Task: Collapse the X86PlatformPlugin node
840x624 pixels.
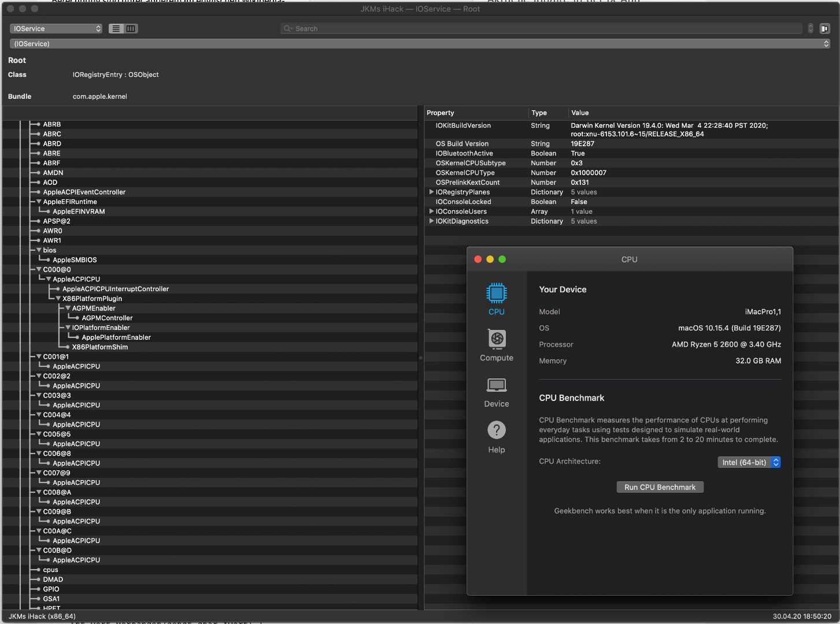Action: (x=58, y=299)
